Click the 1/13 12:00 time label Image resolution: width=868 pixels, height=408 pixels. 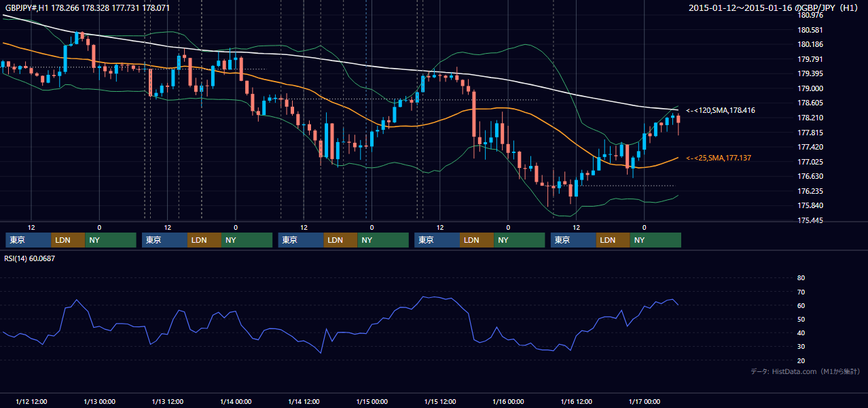(168, 401)
